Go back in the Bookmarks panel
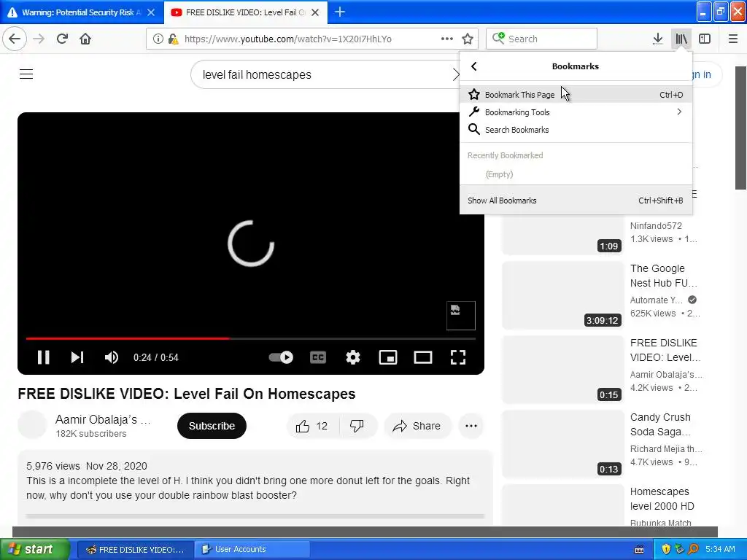Screen dimensions: 747x560 click(473, 66)
